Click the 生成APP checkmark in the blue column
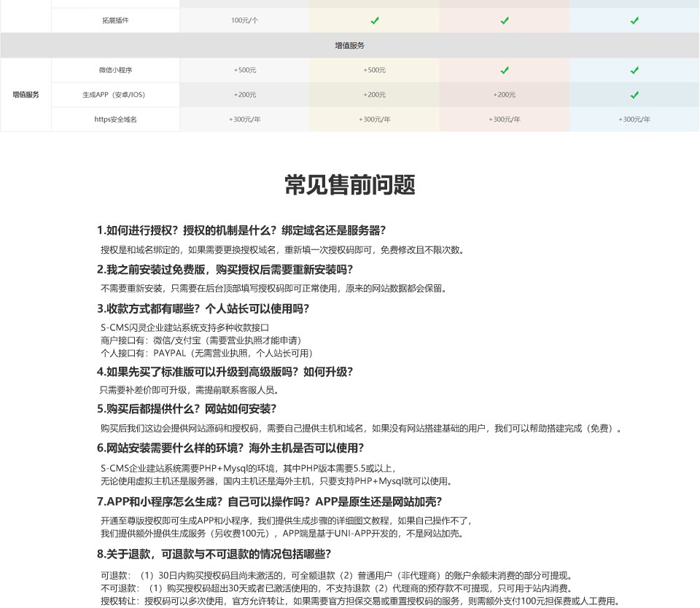Screen dimensions: 700x608 click(634, 95)
